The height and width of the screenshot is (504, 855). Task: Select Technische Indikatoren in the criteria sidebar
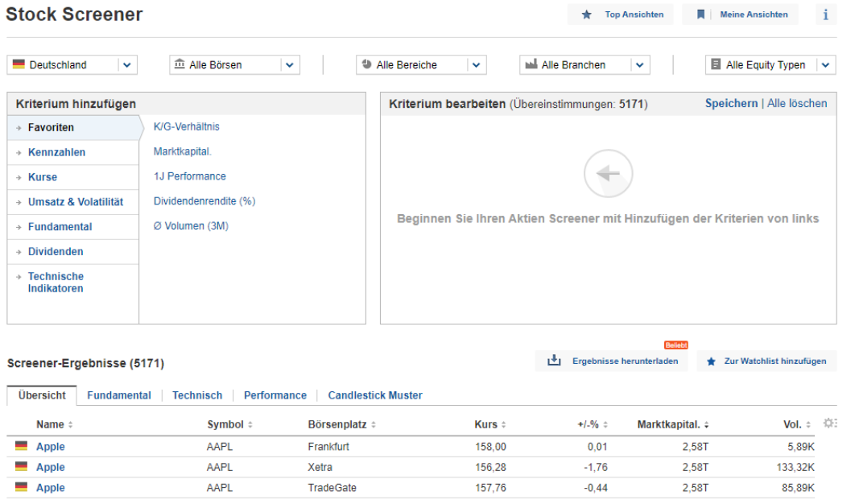(x=56, y=283)
